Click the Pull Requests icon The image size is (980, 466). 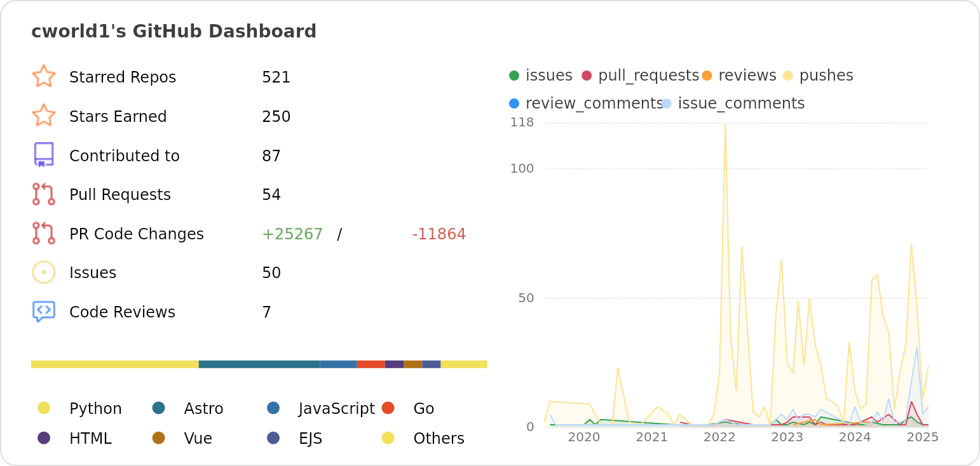click(x=44, y=194)
